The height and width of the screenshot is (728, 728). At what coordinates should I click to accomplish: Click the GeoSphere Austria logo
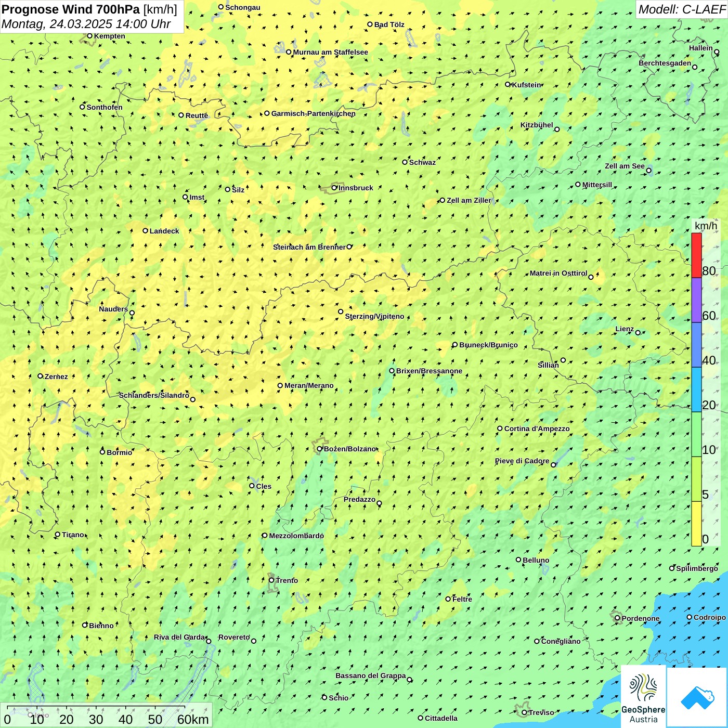click(643, 696)
